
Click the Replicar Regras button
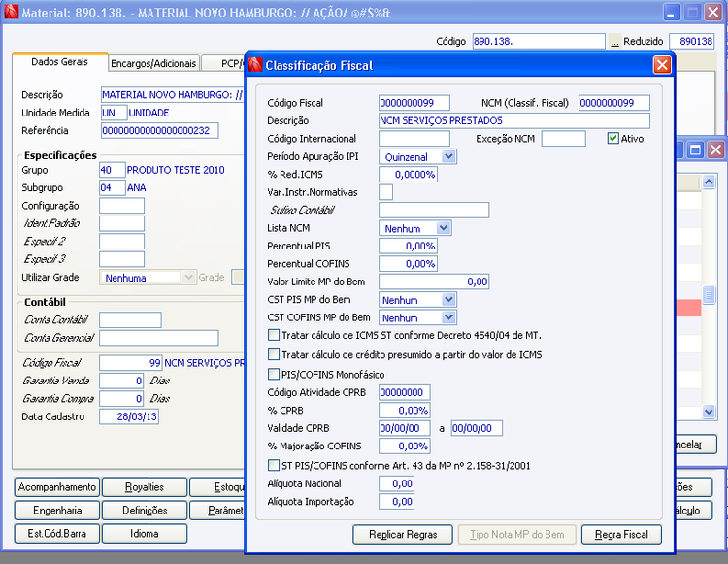(403, 534)
